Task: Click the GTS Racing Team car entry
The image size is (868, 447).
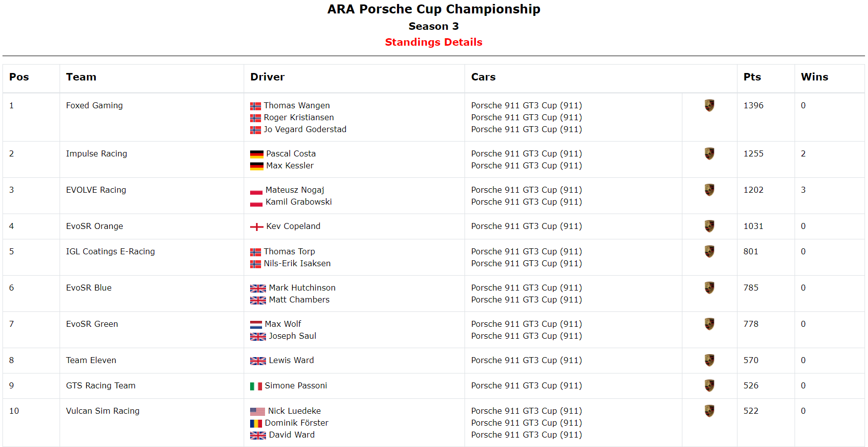Action: 527,385
